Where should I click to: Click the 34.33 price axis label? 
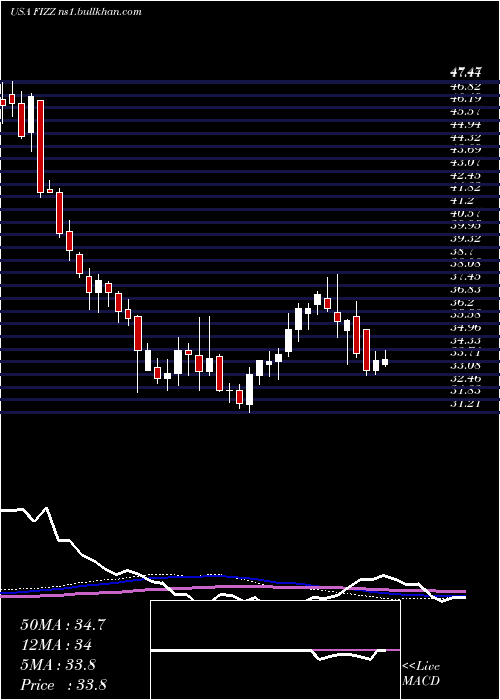(466, 340)
